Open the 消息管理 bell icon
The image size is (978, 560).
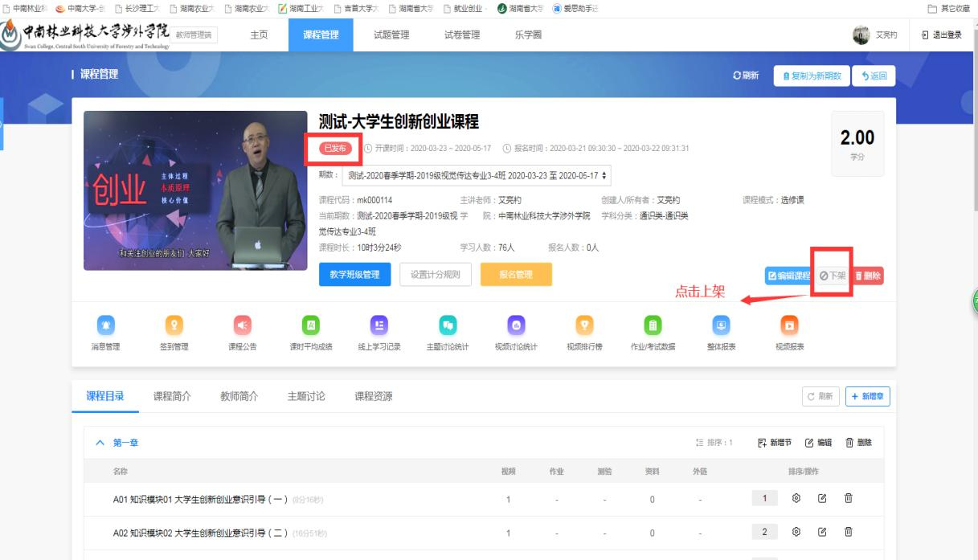(x=105, y=325)
